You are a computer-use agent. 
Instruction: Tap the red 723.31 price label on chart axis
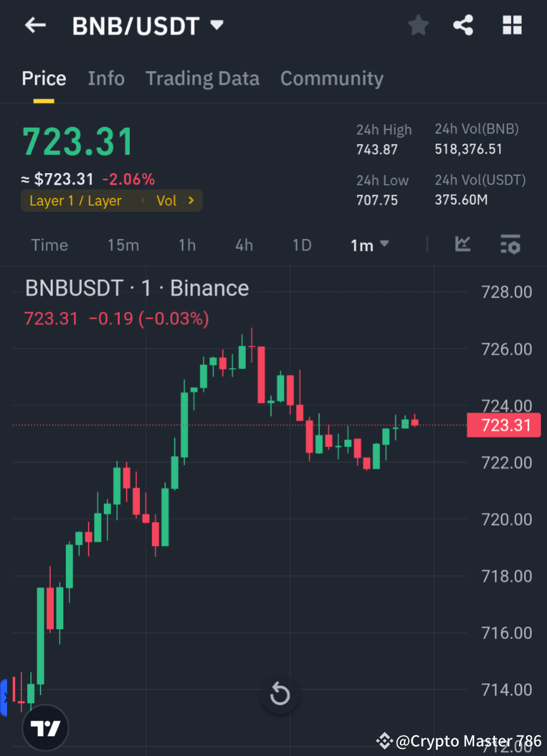[504, 425]
